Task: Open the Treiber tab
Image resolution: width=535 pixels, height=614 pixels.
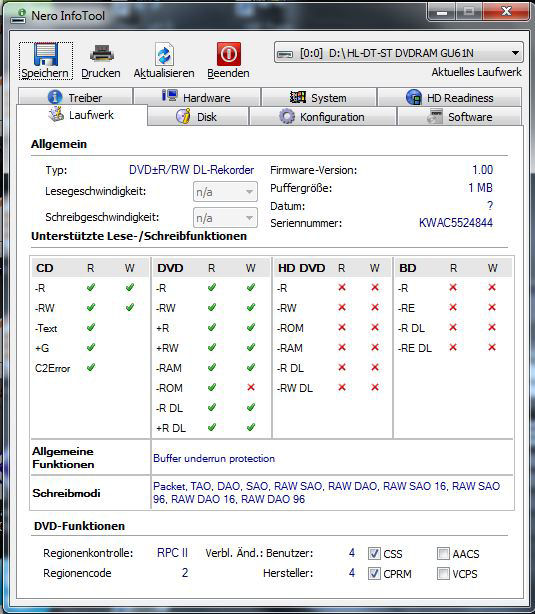Action: pyautogui.click(x=75, y=97)
